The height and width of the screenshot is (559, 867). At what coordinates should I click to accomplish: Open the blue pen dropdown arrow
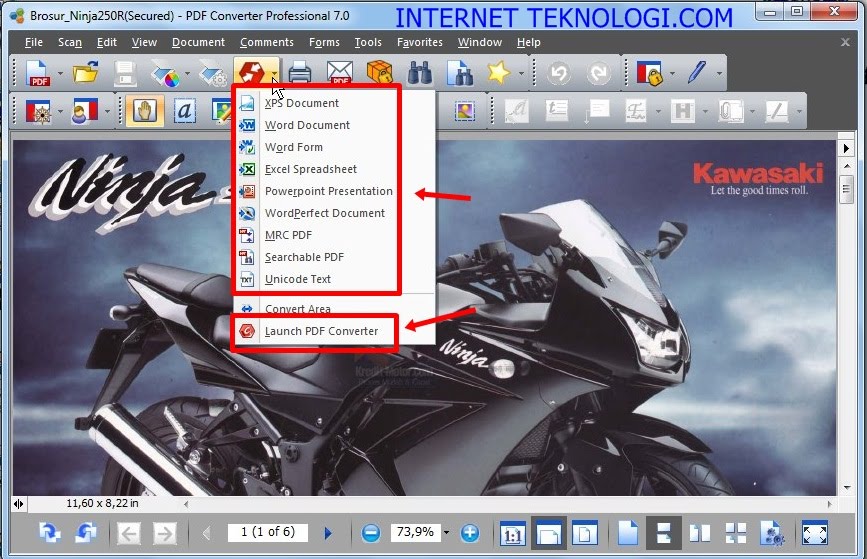719,73
